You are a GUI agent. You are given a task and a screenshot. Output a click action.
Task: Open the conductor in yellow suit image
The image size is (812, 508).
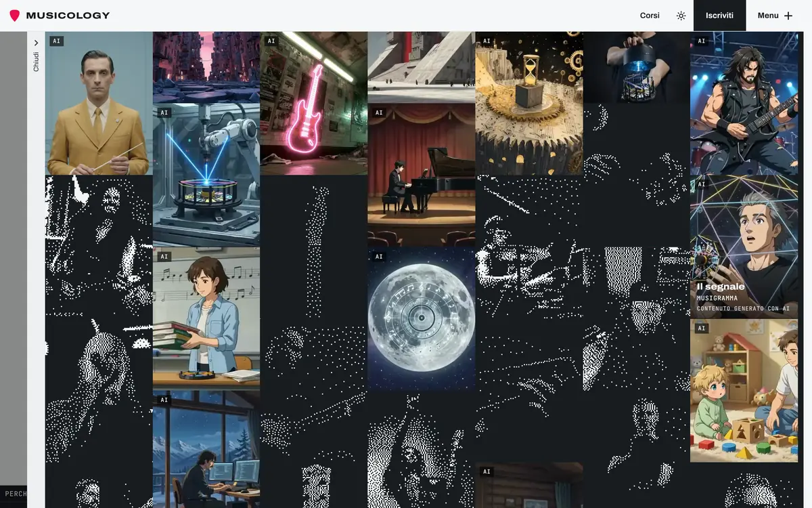(99, 104)
